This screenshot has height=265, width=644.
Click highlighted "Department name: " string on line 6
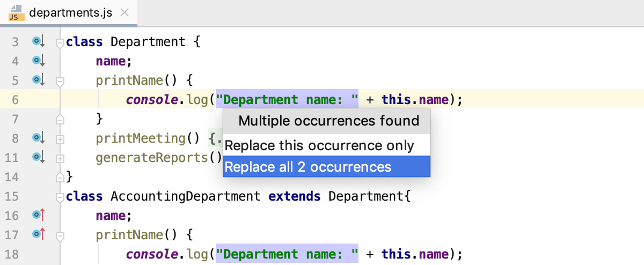click(x=287, y=99)
